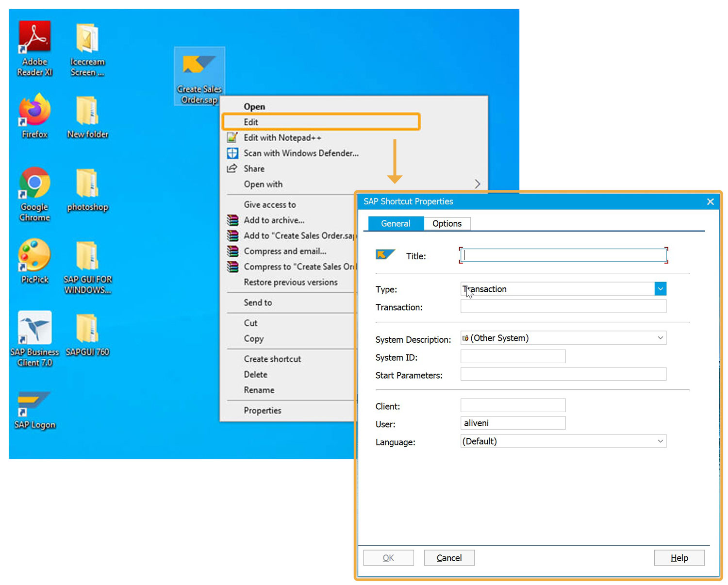
Task: Select Edit with Notepad++ menu entry
Action: 282,138
